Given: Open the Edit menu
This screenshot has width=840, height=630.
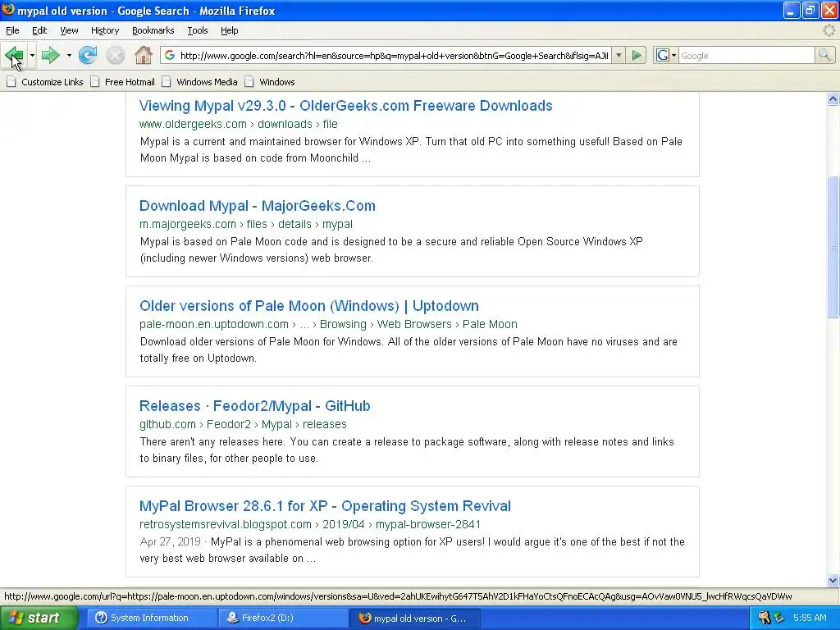Looking at the screenshot, I should (39, 30).
